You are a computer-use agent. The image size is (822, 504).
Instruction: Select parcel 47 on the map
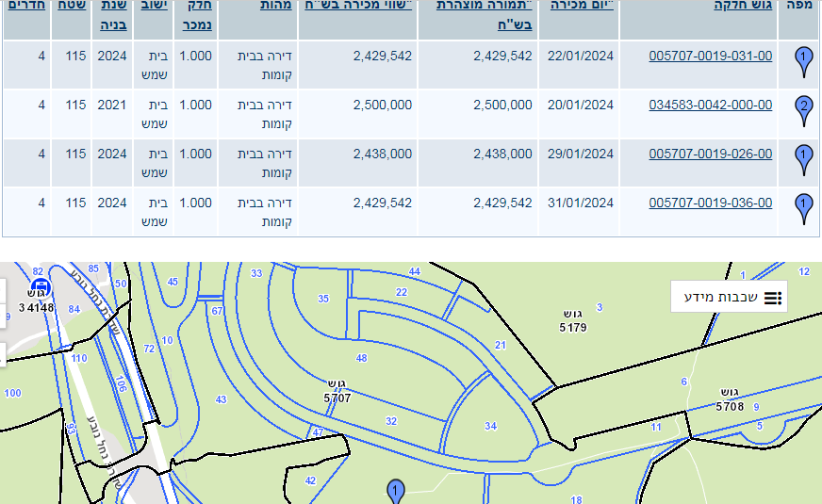pos(318,432)
